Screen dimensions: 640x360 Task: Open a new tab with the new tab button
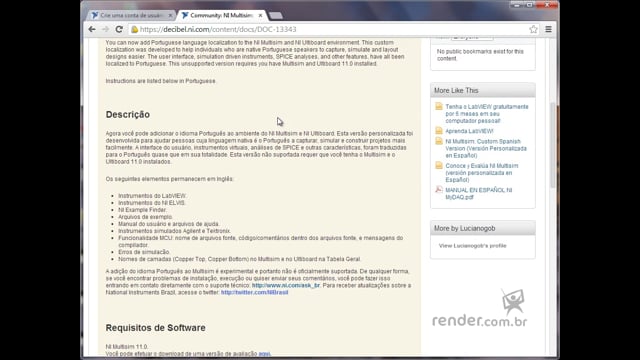coord(276,16)
